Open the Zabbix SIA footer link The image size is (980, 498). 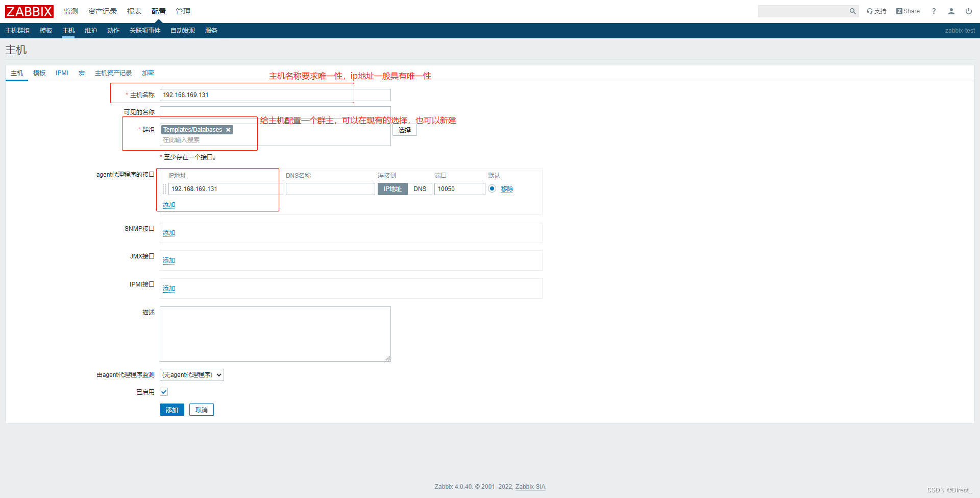click(530, 487)
